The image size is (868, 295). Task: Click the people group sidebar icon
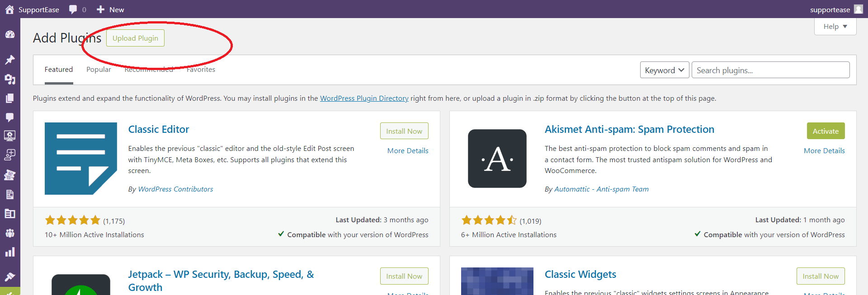(10, 233)
